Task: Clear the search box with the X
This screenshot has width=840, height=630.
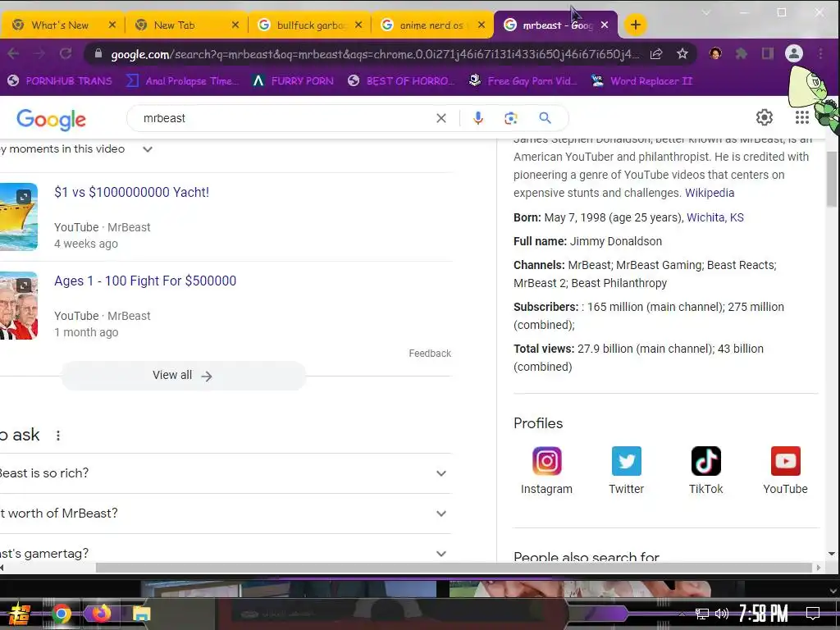Action: pos(441,118)
